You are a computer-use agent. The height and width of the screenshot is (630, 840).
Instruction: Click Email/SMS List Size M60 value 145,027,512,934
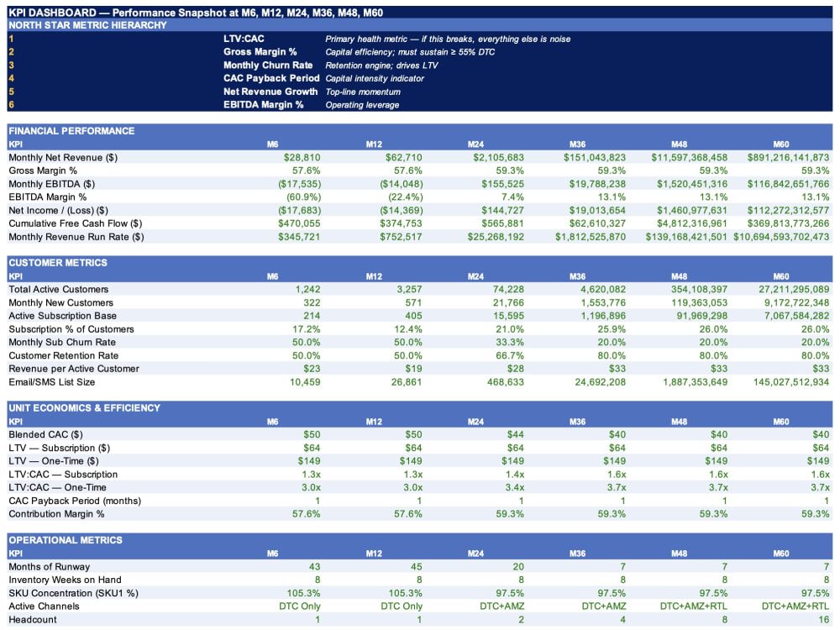pyautogui.click(x=790, y=382)
